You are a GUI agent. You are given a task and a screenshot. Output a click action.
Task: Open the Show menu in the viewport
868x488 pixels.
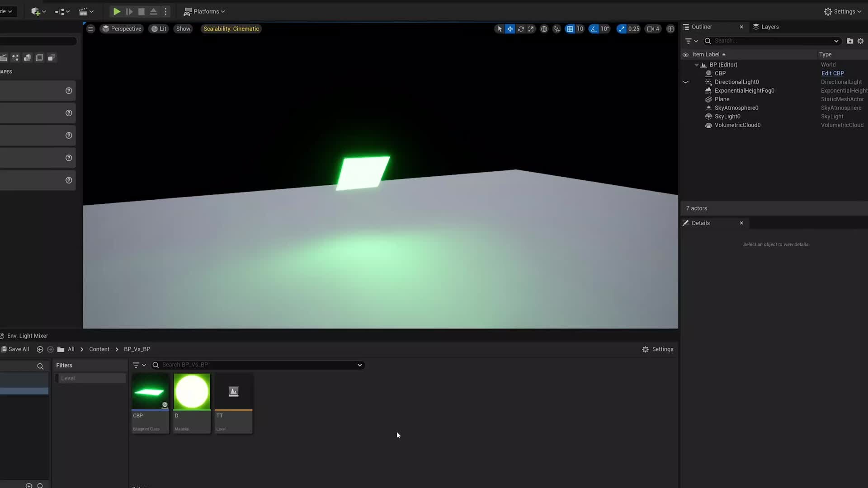click(x=183, y=28)
